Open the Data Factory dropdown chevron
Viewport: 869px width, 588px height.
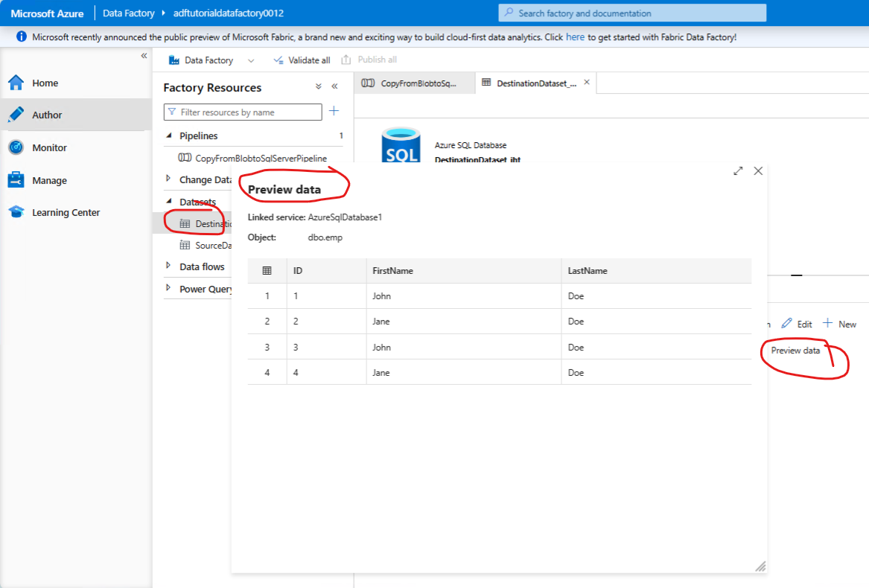coord(251,60)
